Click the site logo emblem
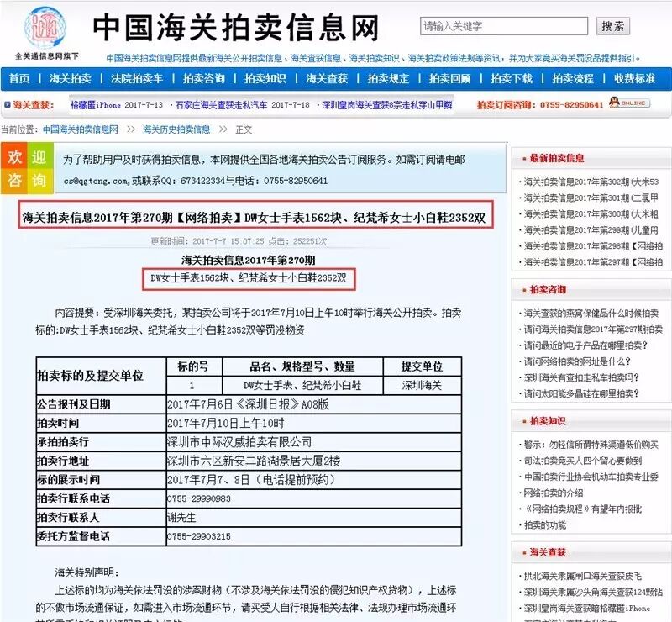Screen dimensions: 672x622 [45, 29]
